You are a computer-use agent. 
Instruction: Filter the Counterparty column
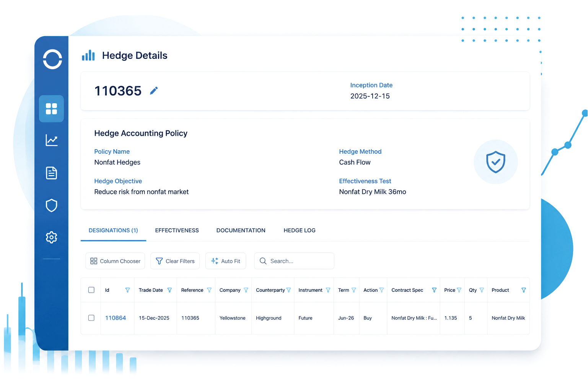pos(289,290)
